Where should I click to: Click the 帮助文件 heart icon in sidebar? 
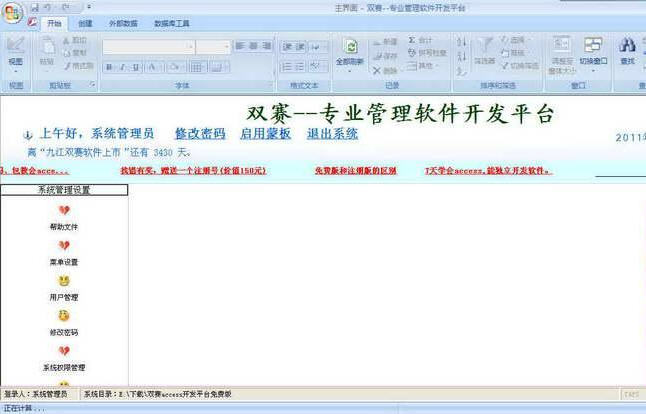64,211
